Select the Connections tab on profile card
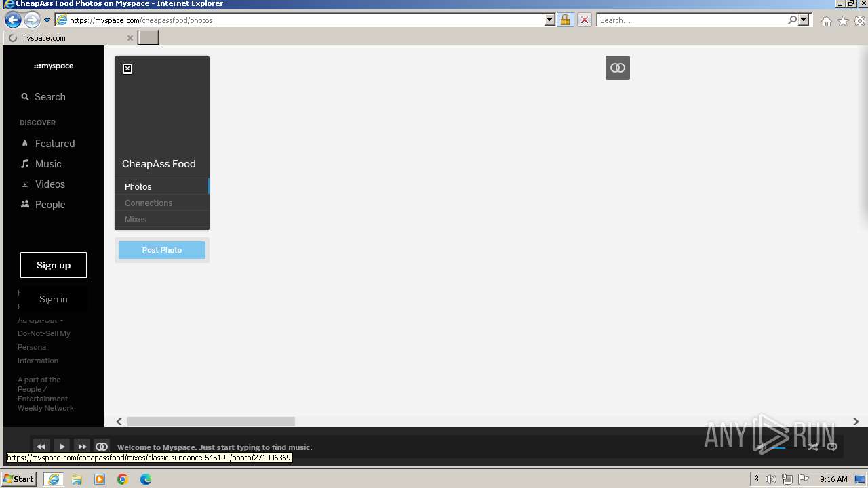Screen dimensions: 868x488 161,203
